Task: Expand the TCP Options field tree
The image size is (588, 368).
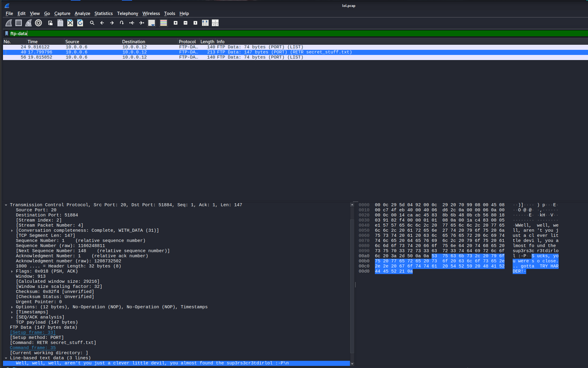Action: tap(12, 307)
